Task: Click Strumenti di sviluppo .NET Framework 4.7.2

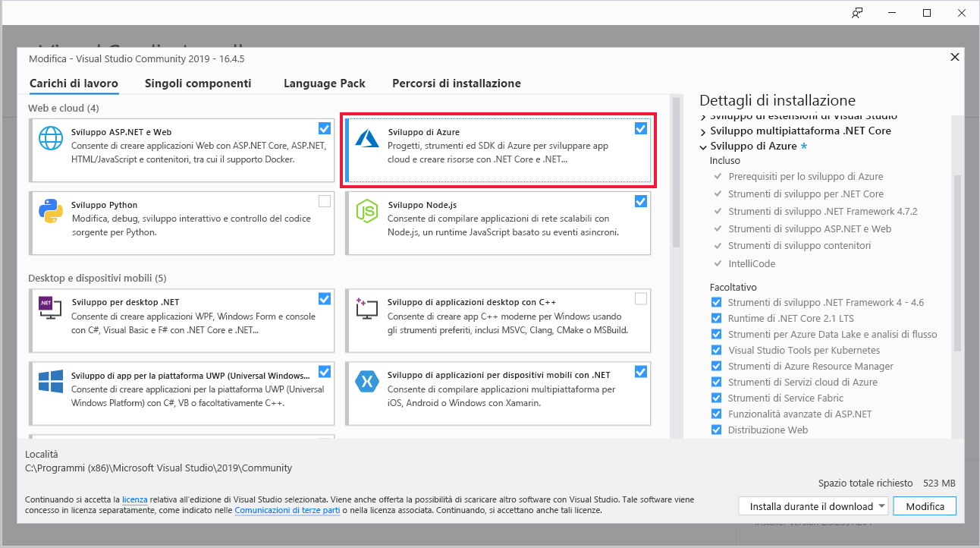Action: click(823, 211)
